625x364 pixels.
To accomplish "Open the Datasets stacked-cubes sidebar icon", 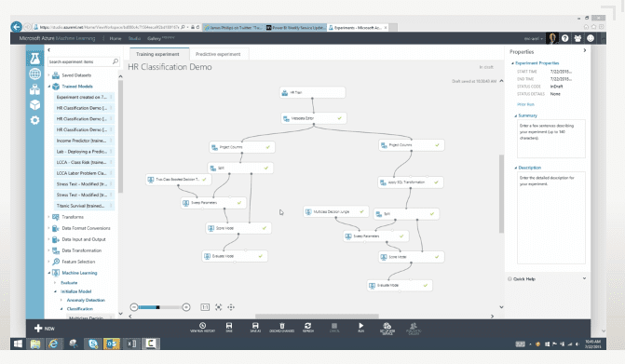I will [x=34, y=89].
